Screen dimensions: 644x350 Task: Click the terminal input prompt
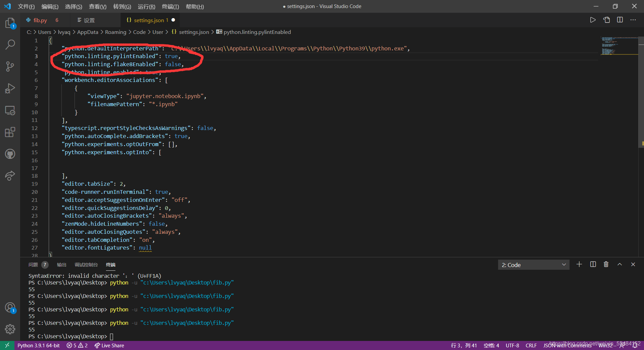pyautogui.click(x=112, y=336)
